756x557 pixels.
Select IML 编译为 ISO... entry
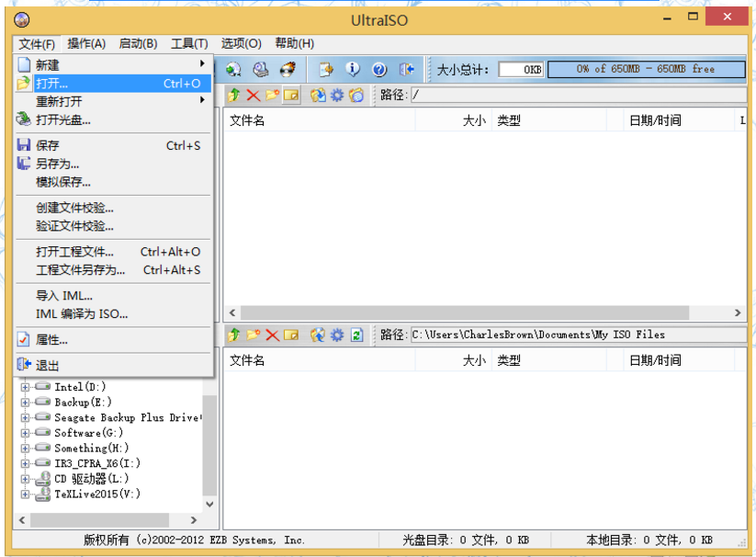click(113, 314)
